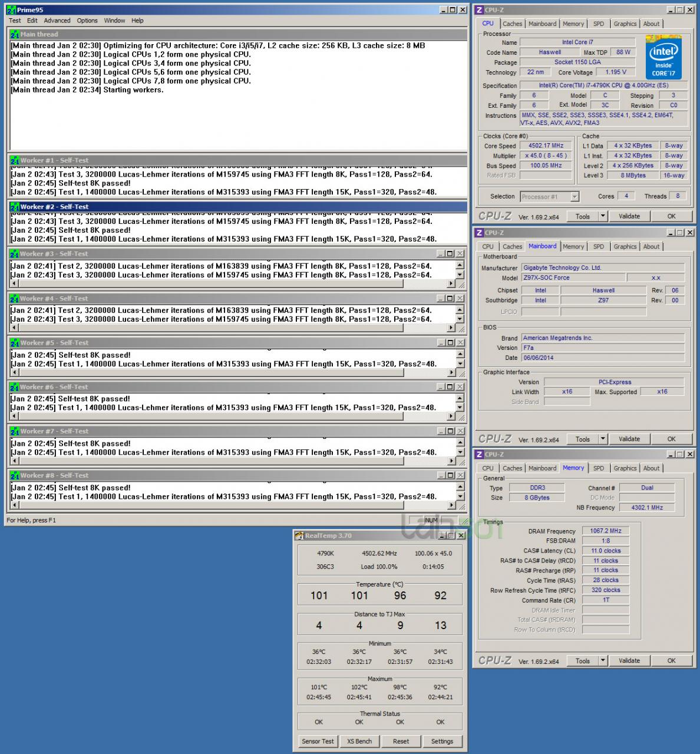Click Validate in bottom CPU-Z window
Screen dimensions: 700x754
click(629, 661)
